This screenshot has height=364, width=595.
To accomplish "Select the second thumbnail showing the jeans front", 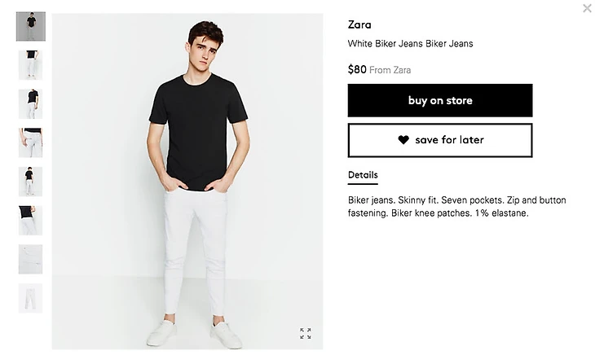I will pyautogui.click(x=31, y=65).
